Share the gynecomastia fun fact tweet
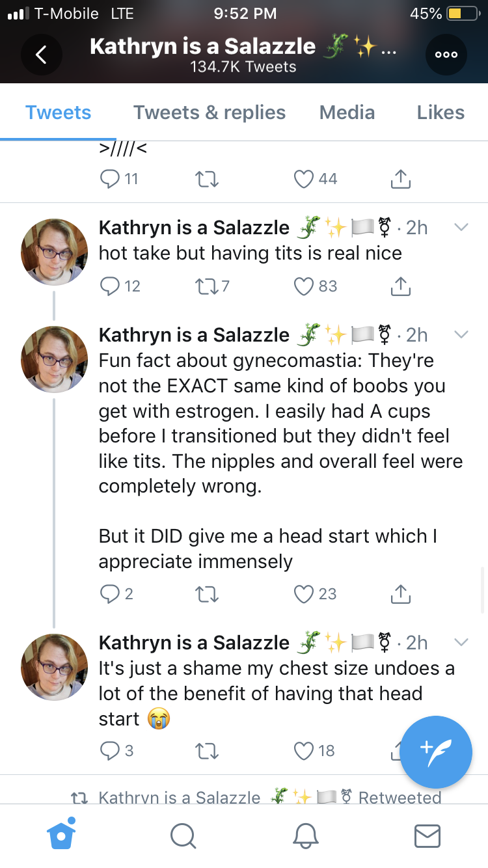488x868 pixels. [401, 593]
